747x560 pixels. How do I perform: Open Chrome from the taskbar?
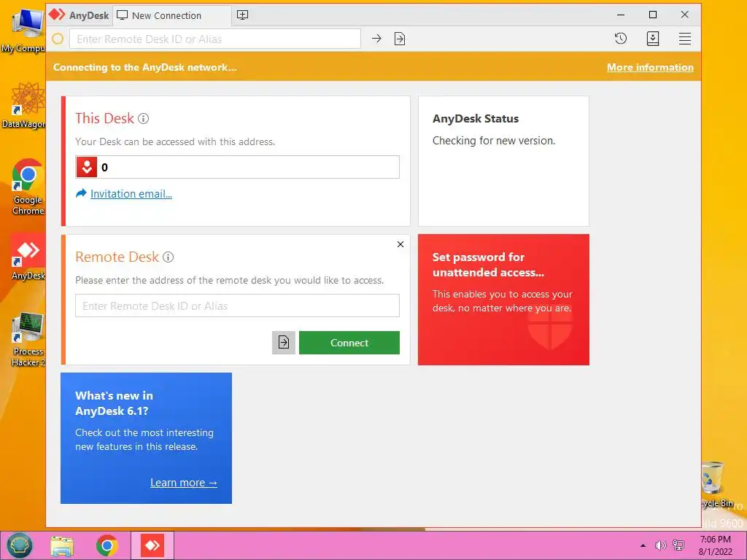tap(107, 545)
